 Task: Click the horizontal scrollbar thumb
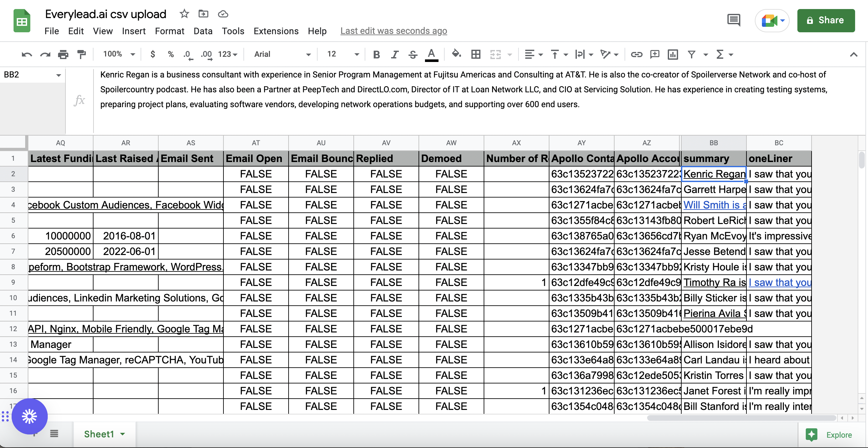coord(741,418)
